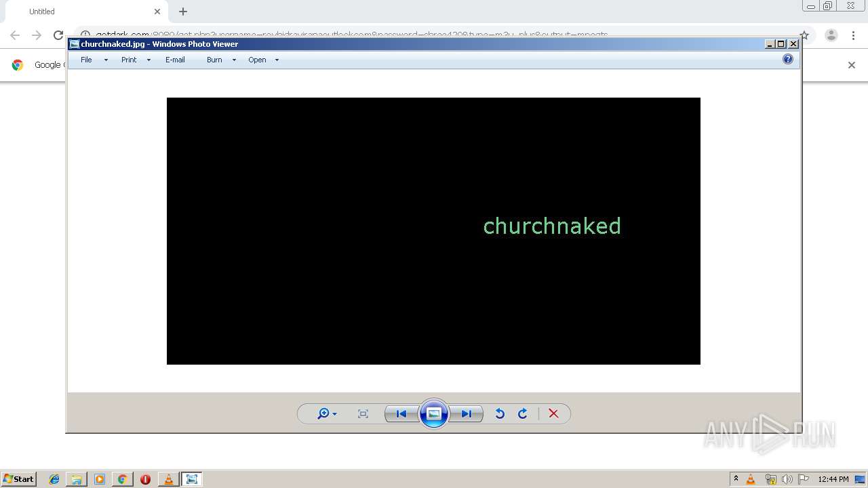Image resolution: width=868 pixels, height=488 pixels.
Task: Open a new Chrome tab
Action: click(x=183, y=12)
